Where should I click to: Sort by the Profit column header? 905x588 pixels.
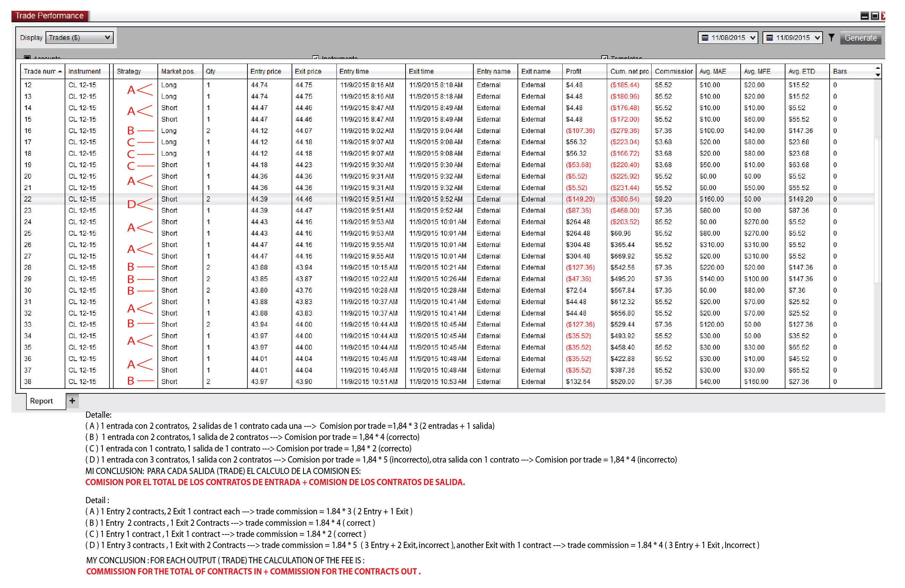coord(573,72)
